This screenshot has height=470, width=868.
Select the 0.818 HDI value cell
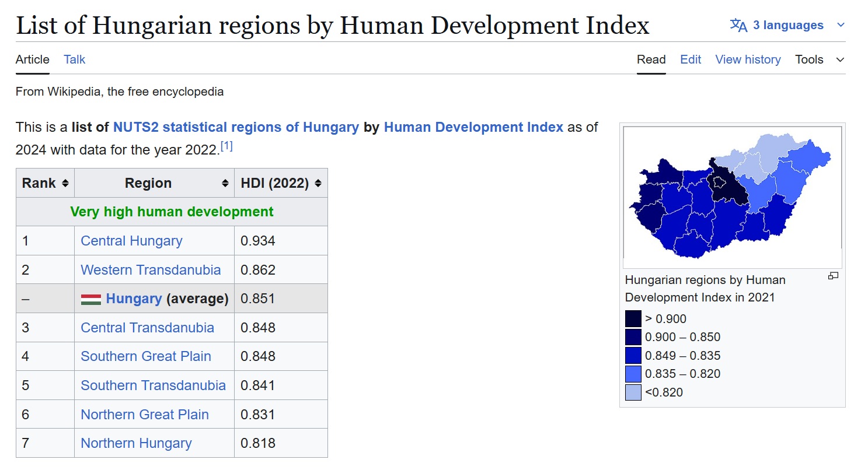tap(281, 443)
